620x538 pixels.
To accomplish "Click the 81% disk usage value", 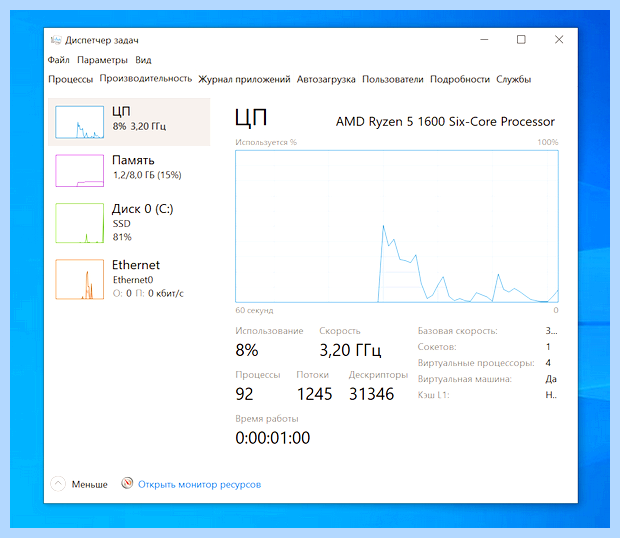I will 122,237.
